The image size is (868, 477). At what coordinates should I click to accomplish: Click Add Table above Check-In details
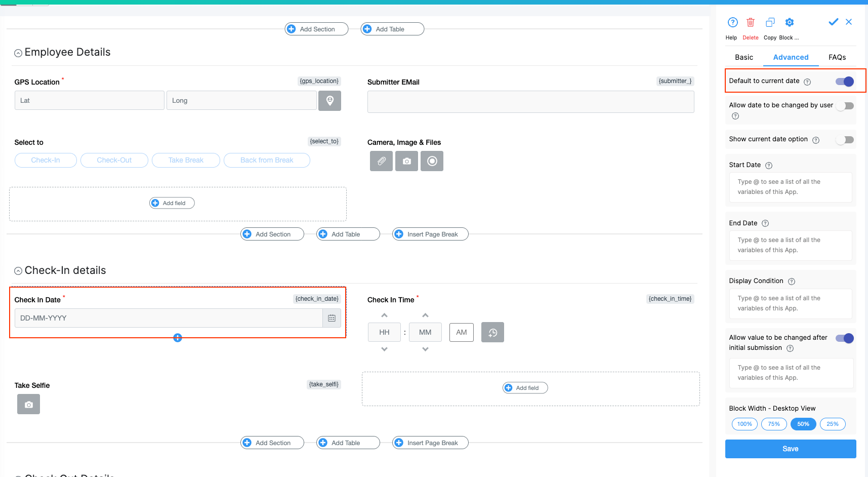[348, 234]
